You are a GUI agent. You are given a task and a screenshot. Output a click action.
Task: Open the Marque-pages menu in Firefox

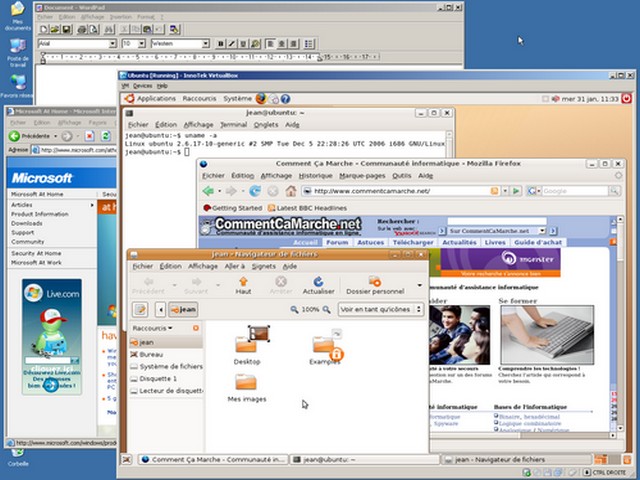click(x=362, y=176)
